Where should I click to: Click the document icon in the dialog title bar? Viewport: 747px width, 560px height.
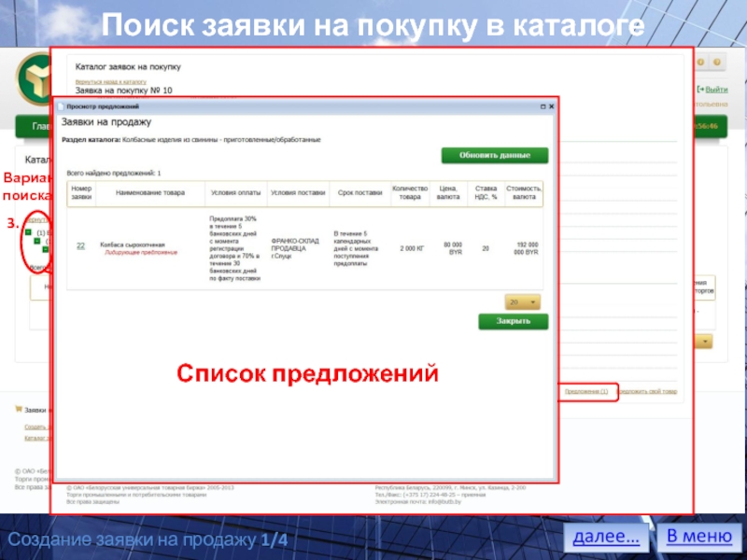(x=61, y=106)
